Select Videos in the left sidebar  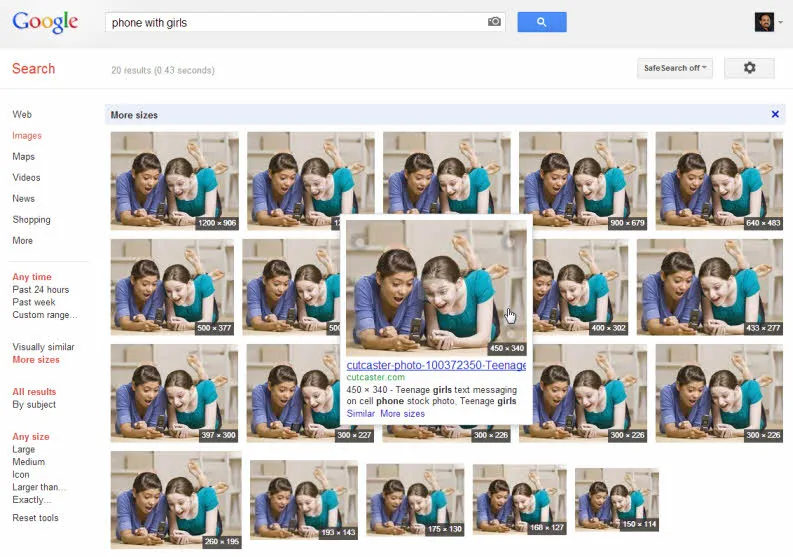tap(26, 178)
